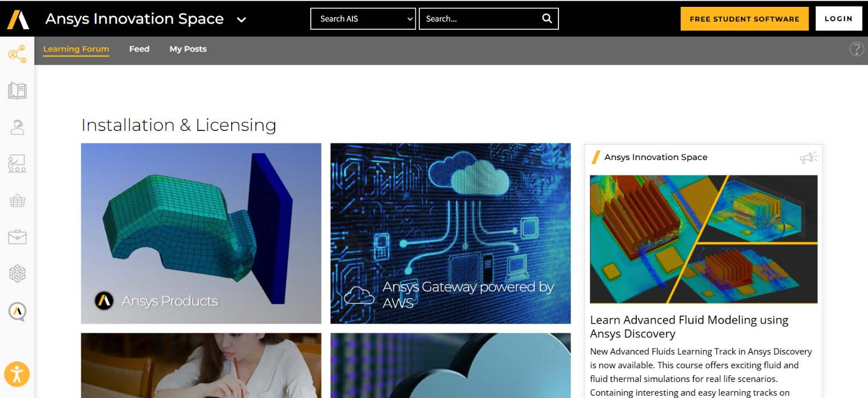Screen dimensions: 868x398
Task: Click the Login button
Action: (838, 19)
